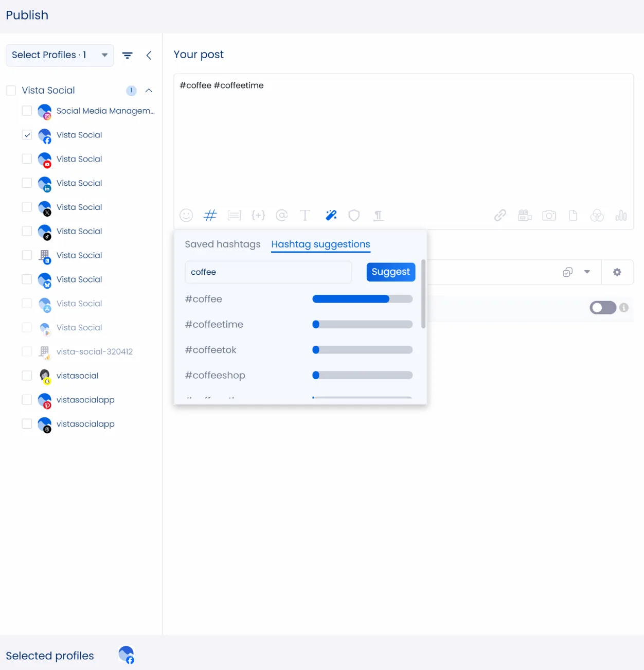Screen dimensions: 644x670
Task: Click the mention @ icon
Action: pyautogui.click(x=281, y=215)
